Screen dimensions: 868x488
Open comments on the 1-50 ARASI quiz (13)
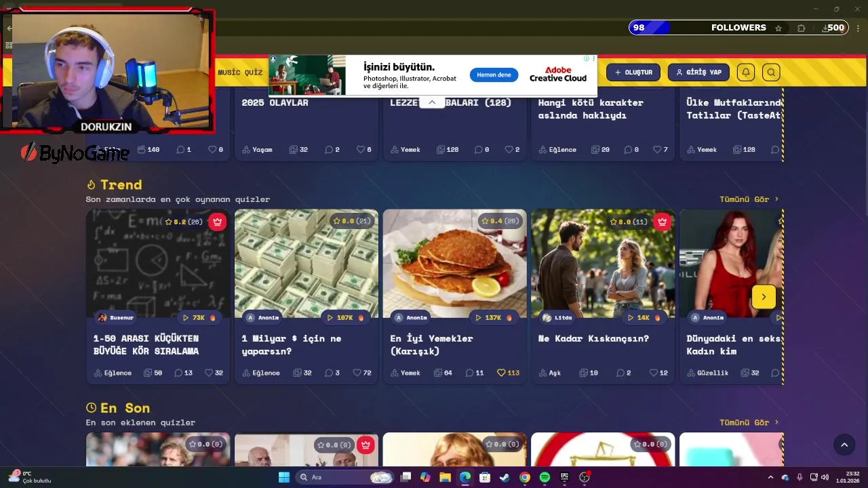click(x=183, y=373)
